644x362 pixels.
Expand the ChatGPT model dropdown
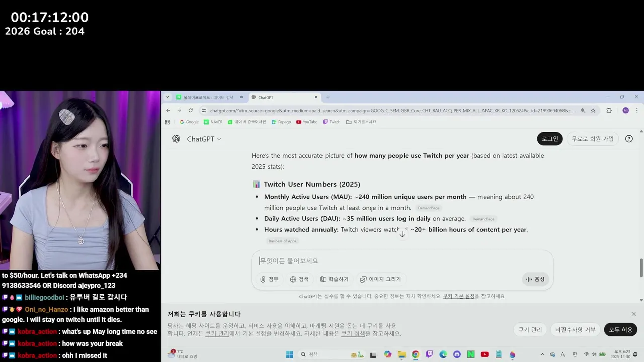click(x=204, y=139)
